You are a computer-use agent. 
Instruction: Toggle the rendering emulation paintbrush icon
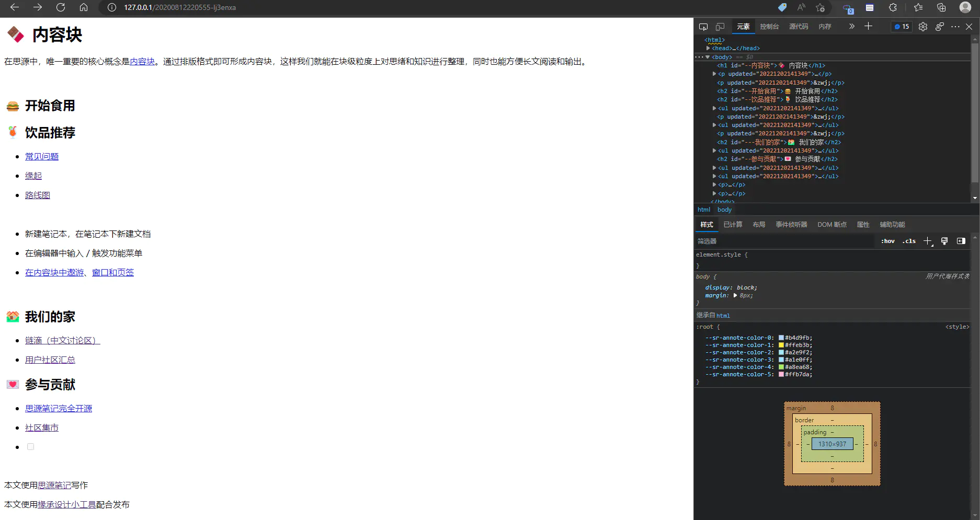(944, 241)
